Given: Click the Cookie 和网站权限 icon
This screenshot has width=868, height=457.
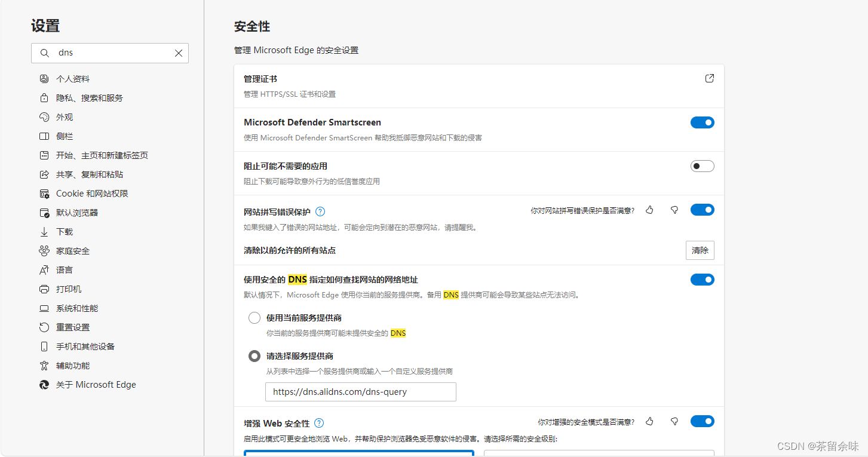Looking at the screenshot, I should (x=44, y=194).
